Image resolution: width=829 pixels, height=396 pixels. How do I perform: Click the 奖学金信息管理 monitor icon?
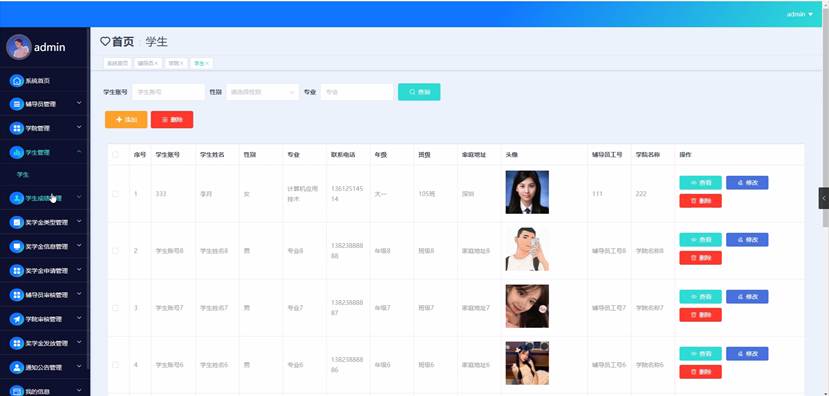point(17,246)
